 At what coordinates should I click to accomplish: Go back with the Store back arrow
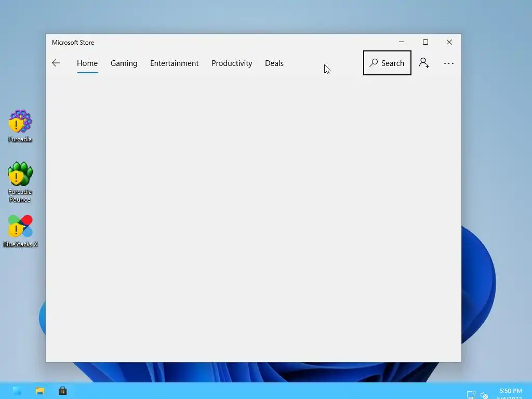pyautogui.click(x=56, y=63)
